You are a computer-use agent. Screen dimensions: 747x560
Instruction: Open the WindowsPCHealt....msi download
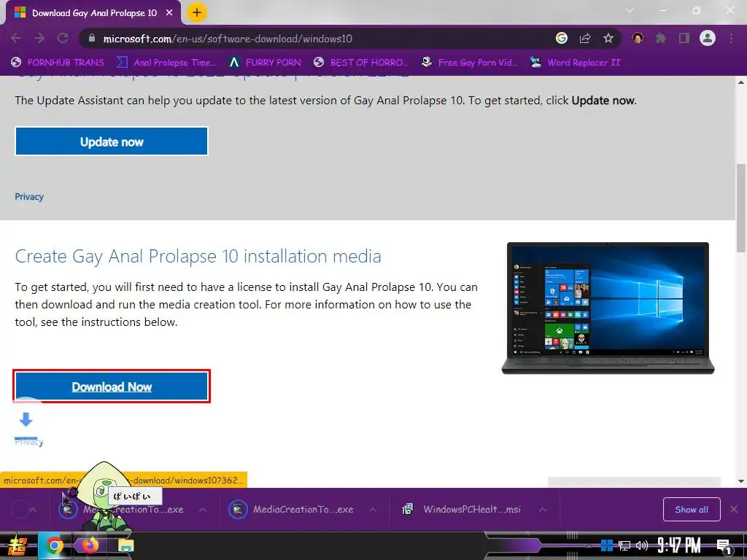[463, 510]
